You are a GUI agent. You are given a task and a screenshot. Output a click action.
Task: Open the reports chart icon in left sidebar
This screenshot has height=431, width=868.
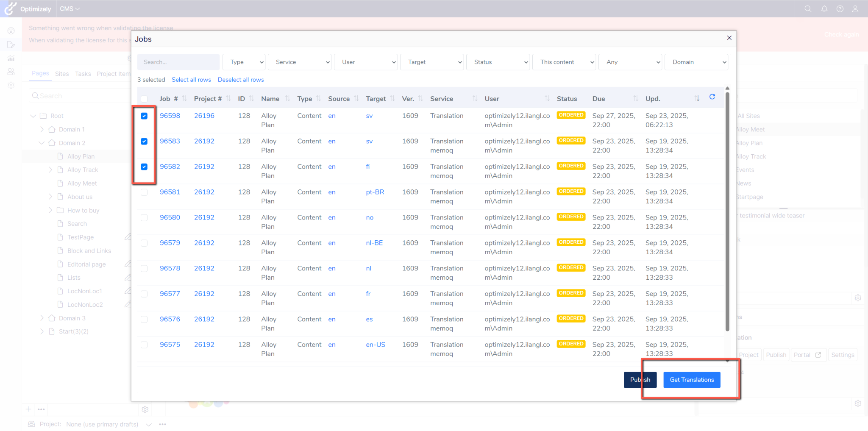[11, 58]
